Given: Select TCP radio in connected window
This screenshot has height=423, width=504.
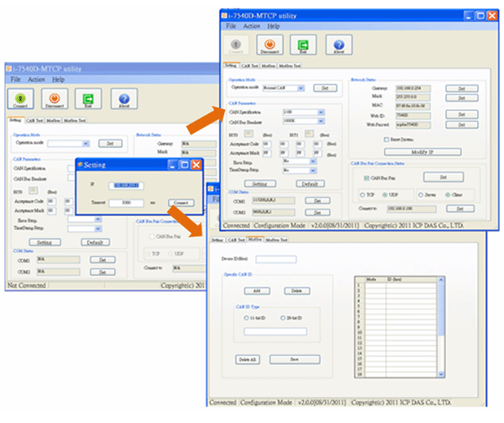Looking at the screenshot, I should click(x=362, y=194).
